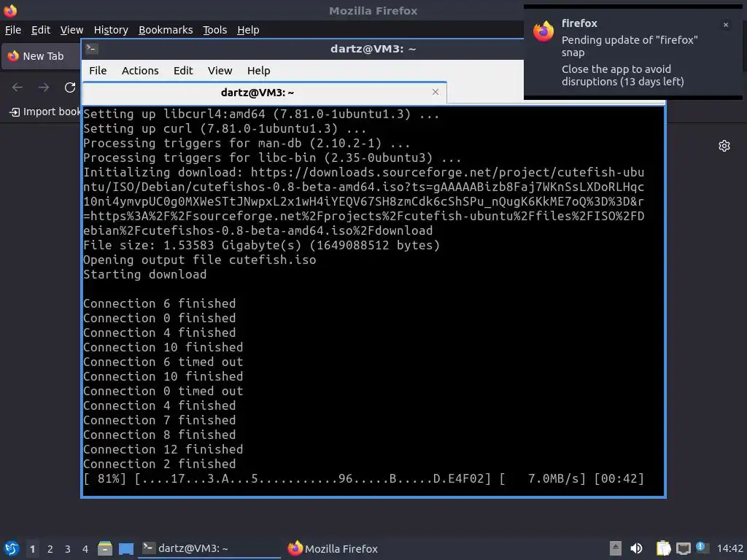Open the terminal Actions menu

point(140,71)
